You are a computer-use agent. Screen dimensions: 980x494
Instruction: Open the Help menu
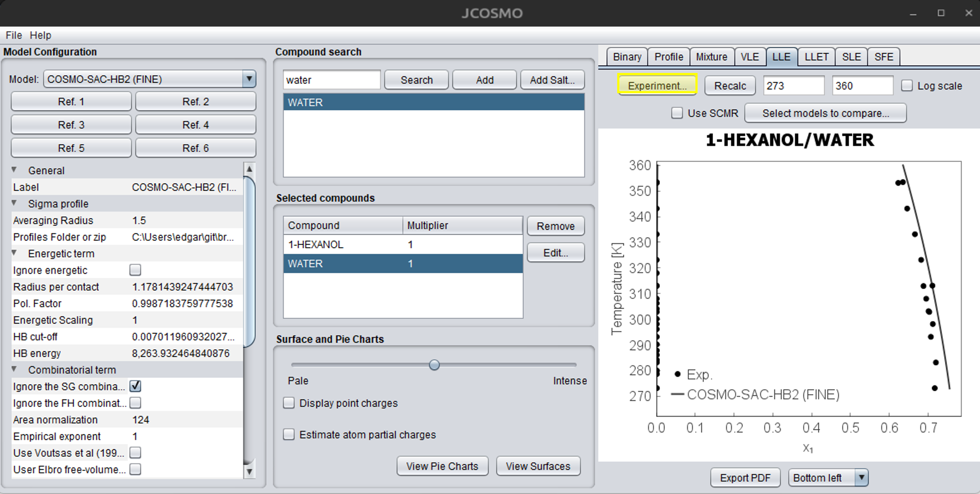[x=40, y=35]
